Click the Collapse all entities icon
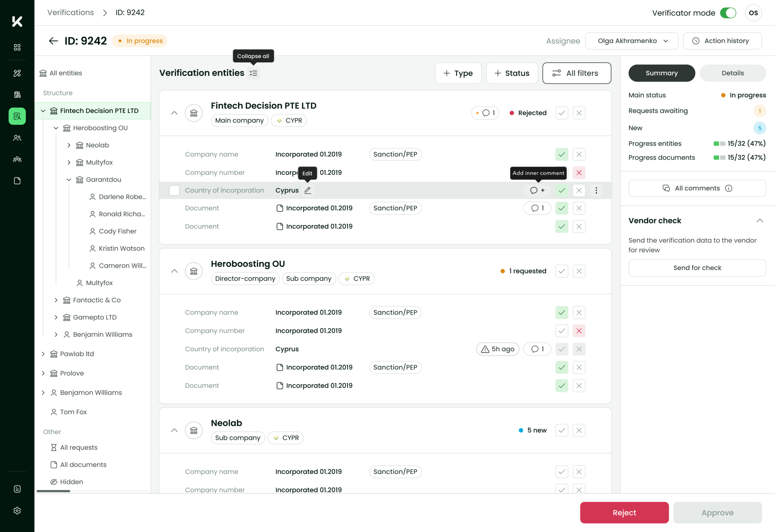The image size is (775, 532). 253,73
